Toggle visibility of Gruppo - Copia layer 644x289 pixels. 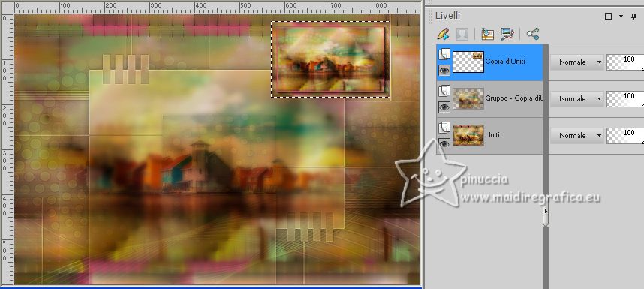coord(444,107)
